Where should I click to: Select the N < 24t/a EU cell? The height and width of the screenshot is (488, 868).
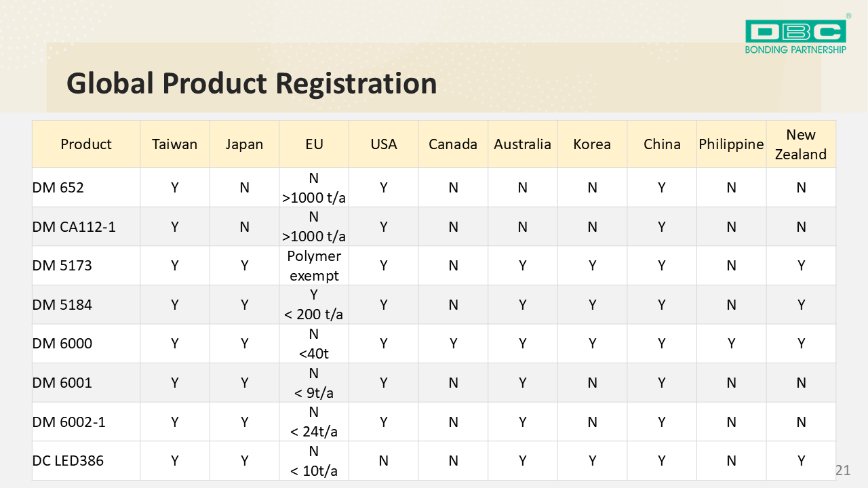[314, 422]
